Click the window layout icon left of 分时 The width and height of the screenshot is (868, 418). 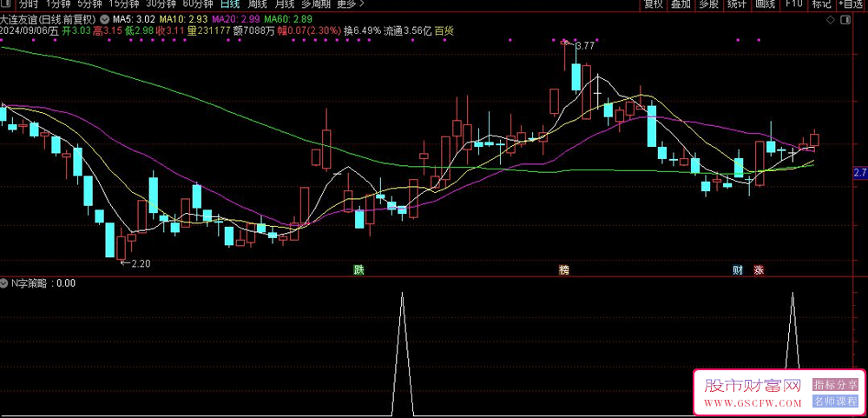tap(7, 3)
